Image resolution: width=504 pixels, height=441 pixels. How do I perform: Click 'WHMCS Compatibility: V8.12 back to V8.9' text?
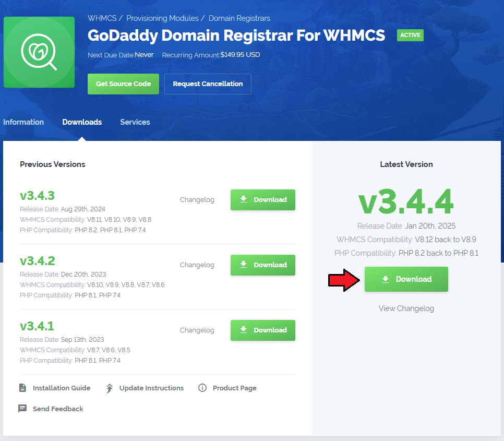pos(406,240)
